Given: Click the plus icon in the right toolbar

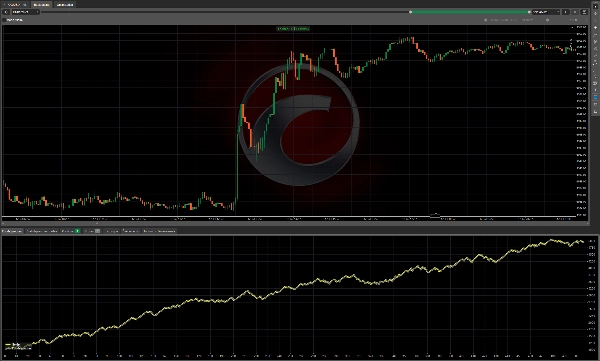Looking at the screenshot, I should (x=595, y=28).
